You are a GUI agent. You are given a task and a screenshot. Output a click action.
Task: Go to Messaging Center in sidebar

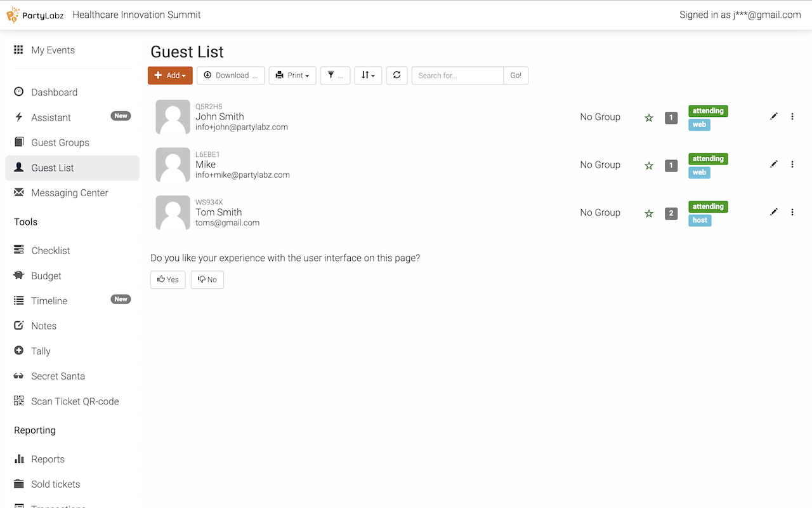click(70, 193)
